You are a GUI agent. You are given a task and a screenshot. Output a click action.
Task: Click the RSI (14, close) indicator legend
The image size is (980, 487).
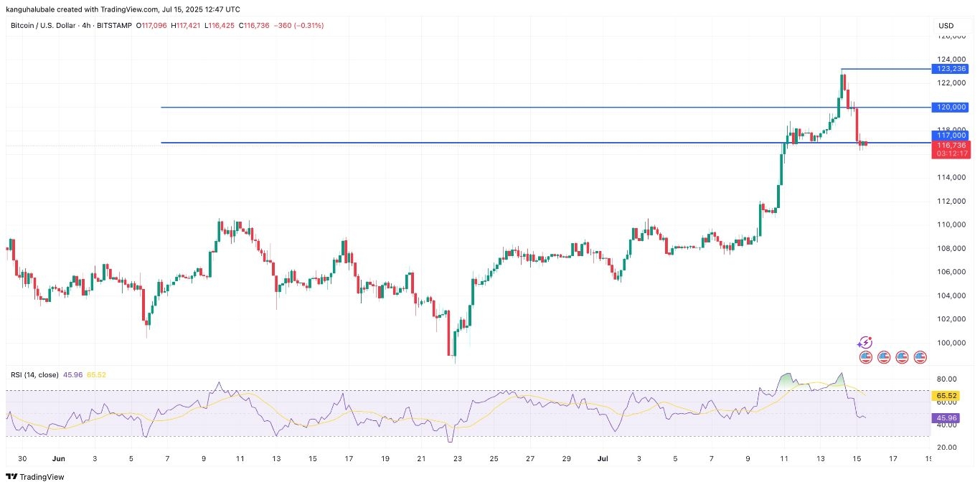34,374
